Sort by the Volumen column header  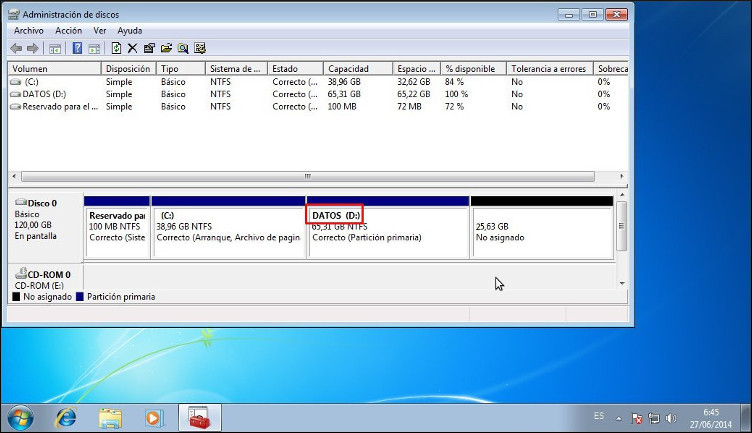(54, 69)
